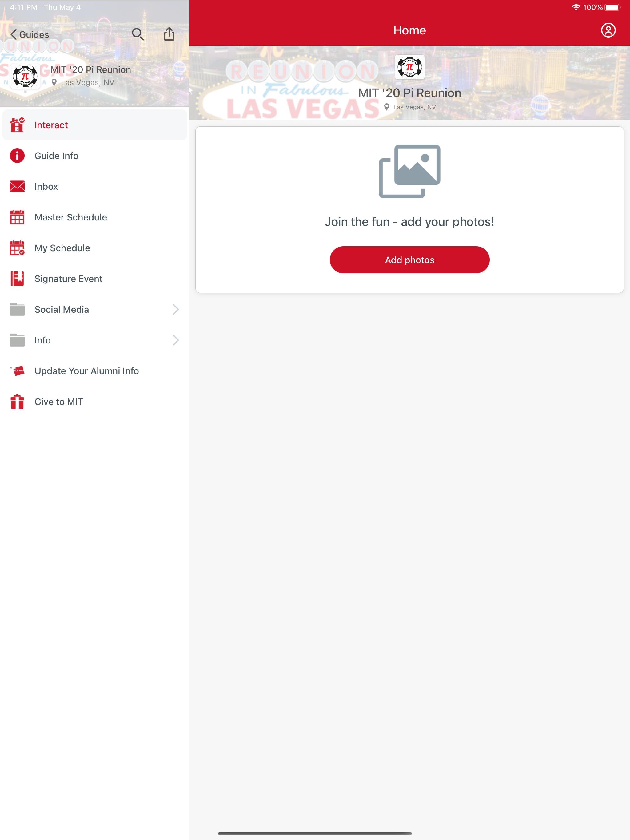Select the Guide Info menu item

point(95,156)
